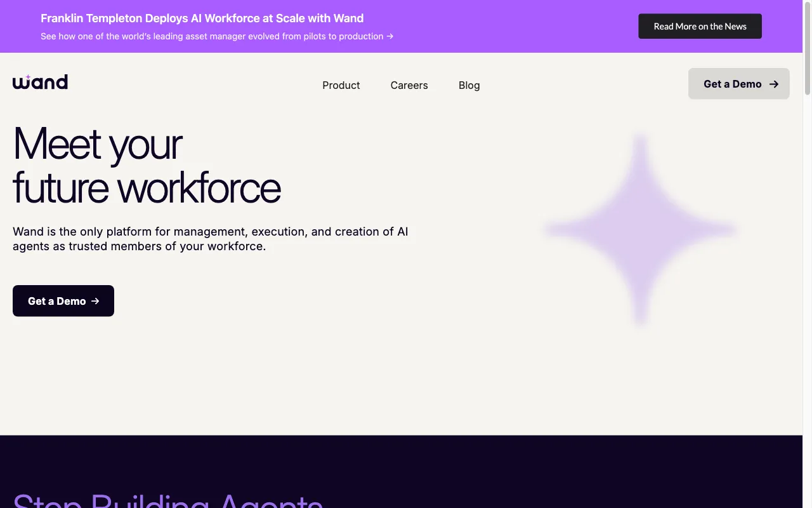Open the Product menu item
This screenshot has height=508, width=812.
coord(341,85)
